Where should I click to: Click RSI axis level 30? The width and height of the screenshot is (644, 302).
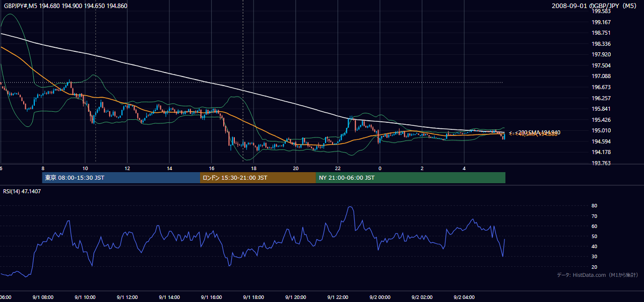pos(594,256)
